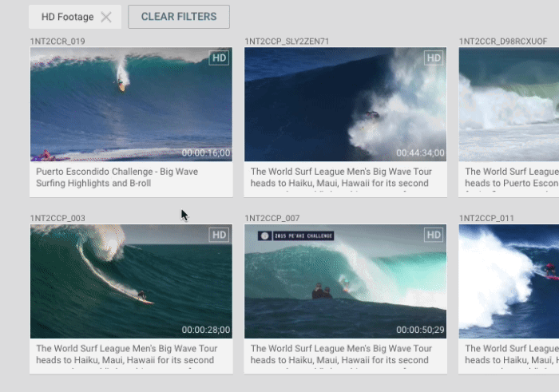Click the Puerto Escondido Challenge description text
The image size is (559, 392).
(117, 177)
